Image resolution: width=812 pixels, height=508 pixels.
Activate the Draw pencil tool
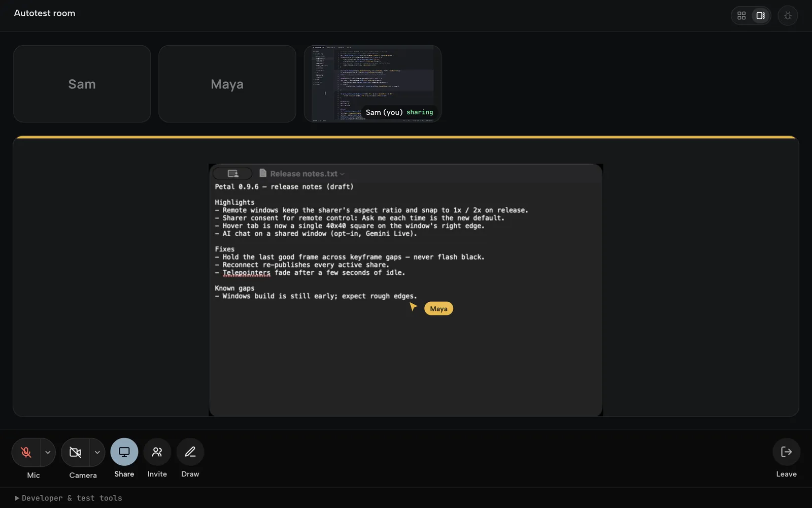[190, 452]
